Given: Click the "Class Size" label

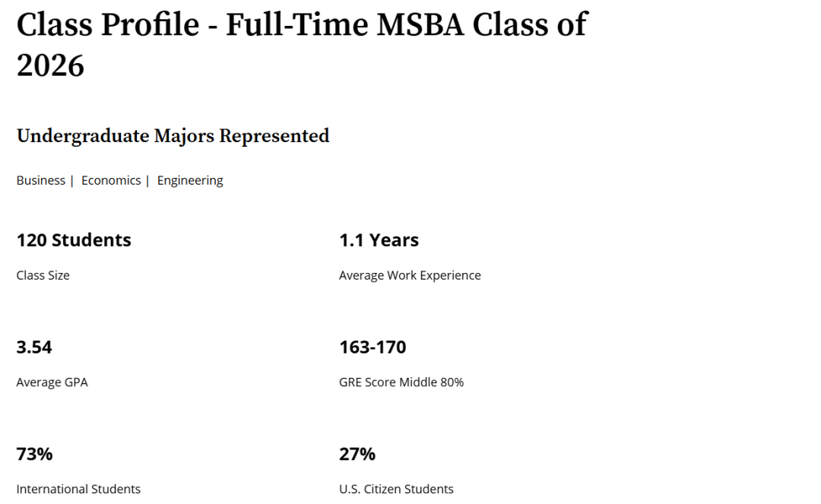Looking at the screenshot, I should coord(43,275).
